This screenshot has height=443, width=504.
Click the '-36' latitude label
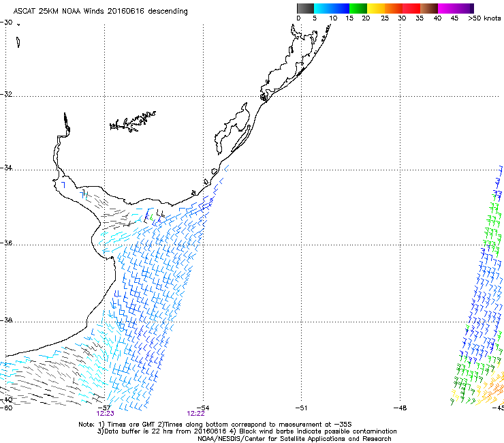pyautogui.click(x=6, y=243)
